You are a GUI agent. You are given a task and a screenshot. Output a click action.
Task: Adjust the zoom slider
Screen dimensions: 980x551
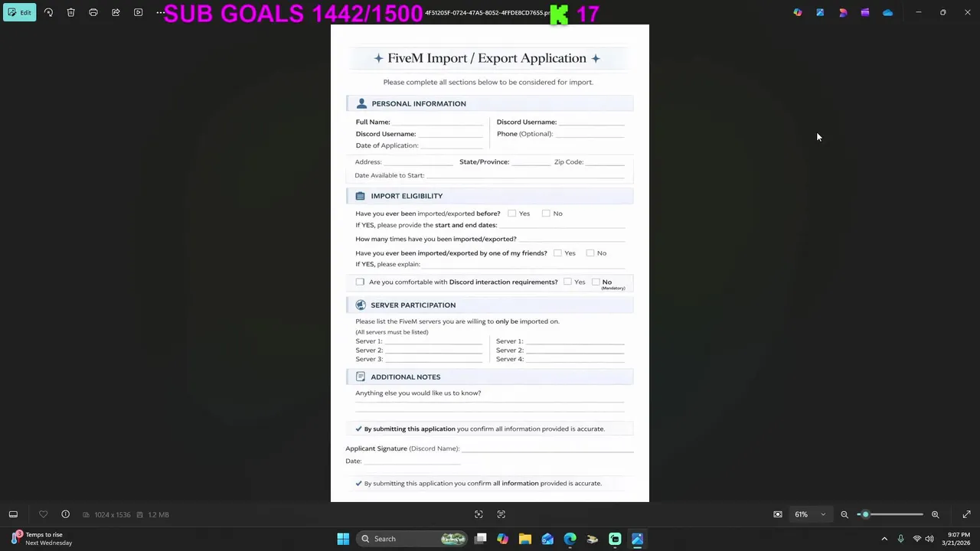click(x=890, y=514)
